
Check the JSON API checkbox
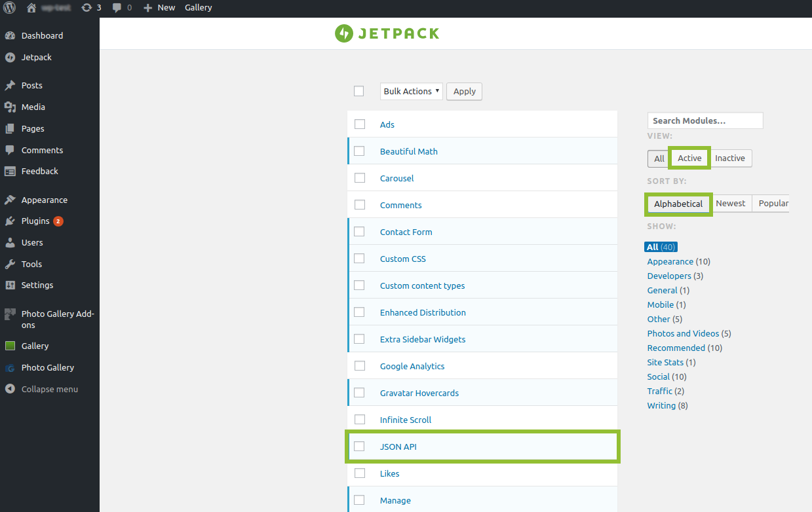coord(359,446)
